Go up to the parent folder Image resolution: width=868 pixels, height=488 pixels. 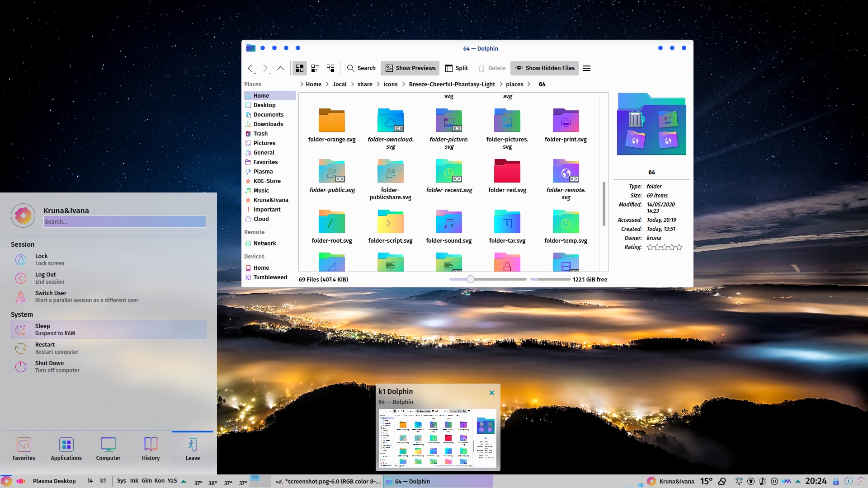click(281, 68)
